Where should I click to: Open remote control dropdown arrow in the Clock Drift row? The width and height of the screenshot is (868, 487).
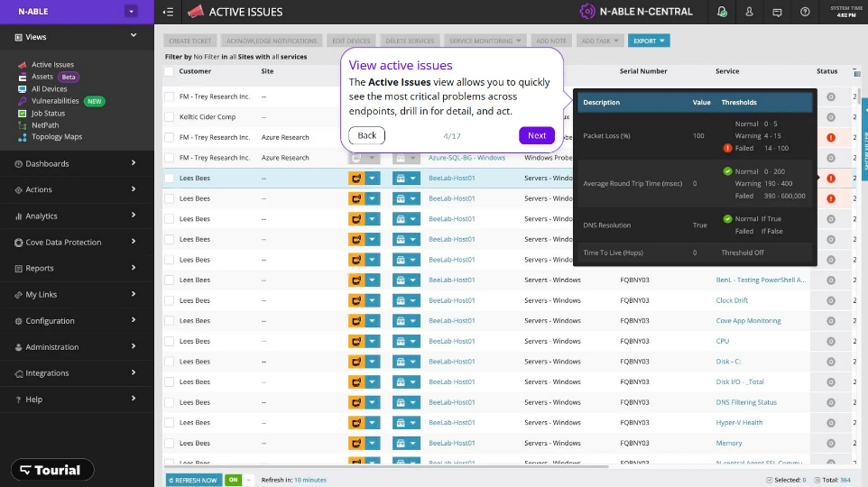(372, 300)
